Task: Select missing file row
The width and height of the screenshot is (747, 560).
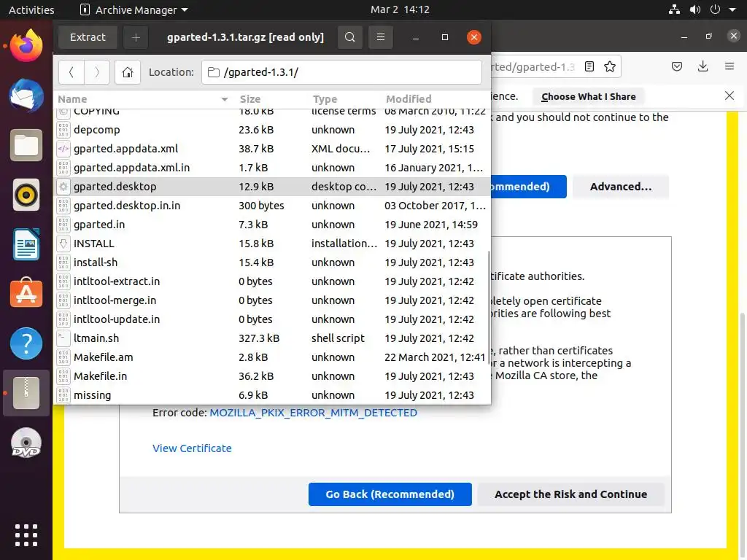Action: coord(272,395)
